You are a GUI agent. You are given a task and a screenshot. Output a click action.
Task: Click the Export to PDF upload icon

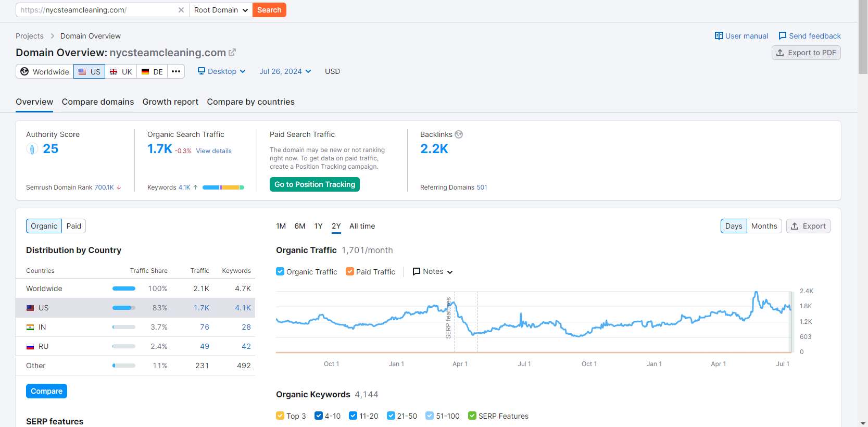tap(780, 53)
